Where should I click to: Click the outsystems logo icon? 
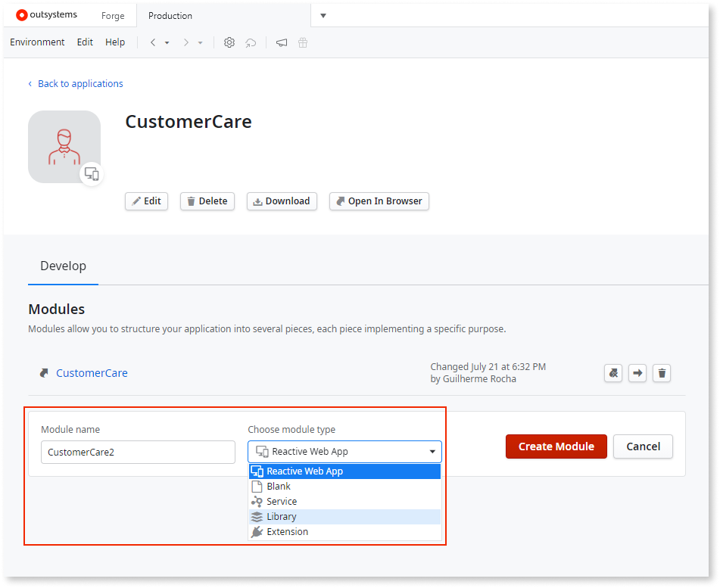20,14
